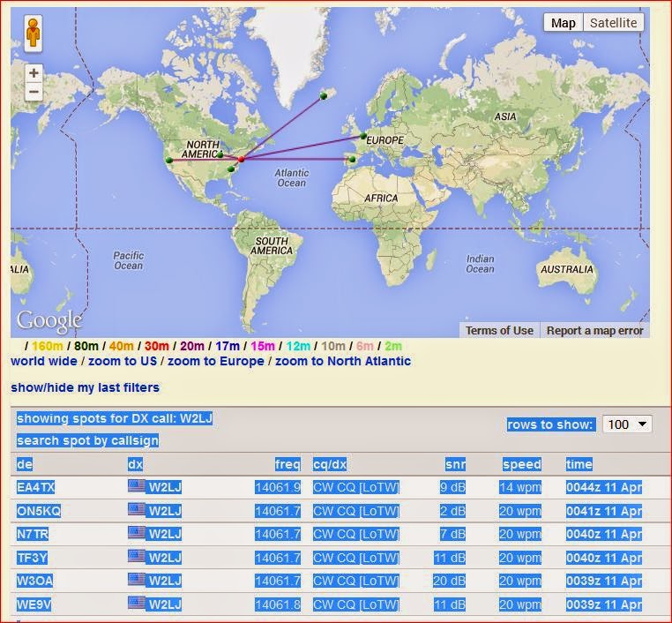Open the rows to show dropdown

point(627,424)
